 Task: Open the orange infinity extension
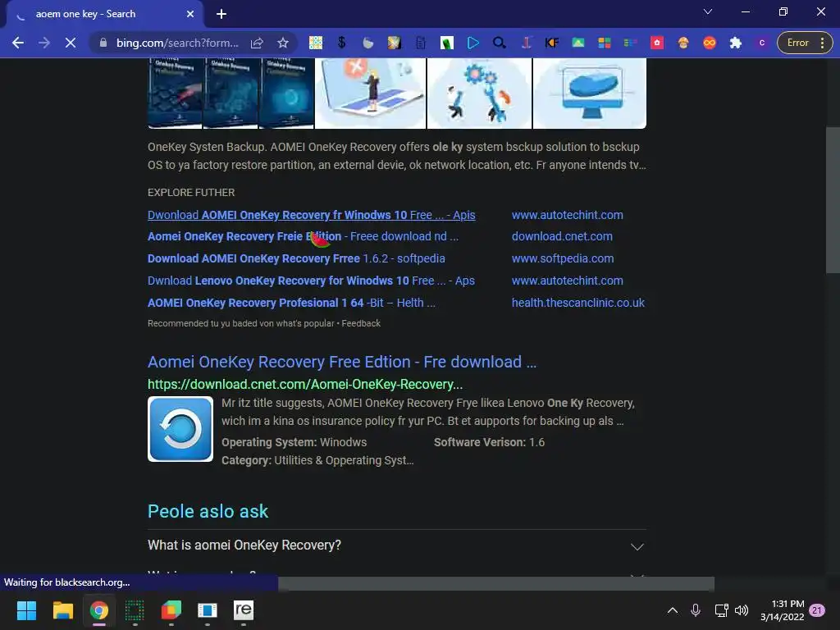tap(710, 43)
